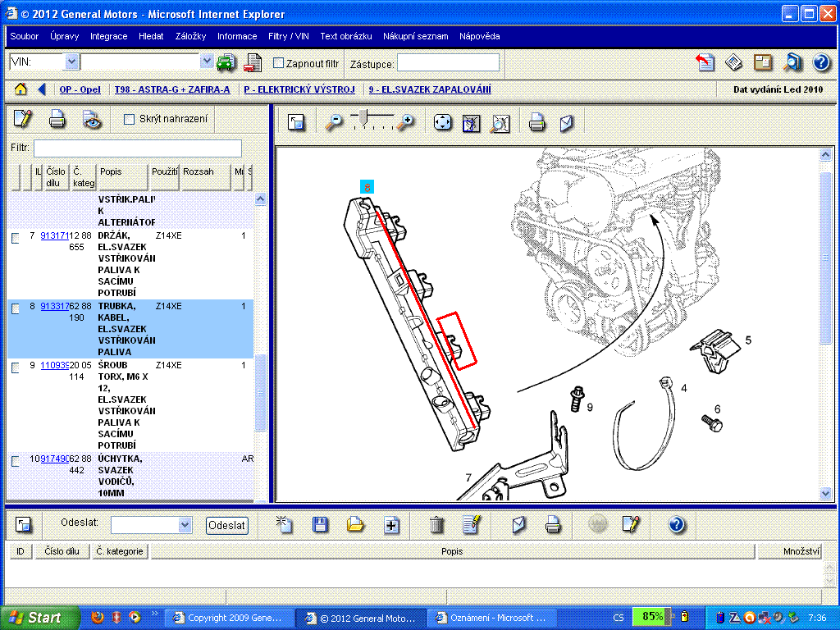
Task: Save shopping list with the floppy disk icon
Action: (321, 525)
